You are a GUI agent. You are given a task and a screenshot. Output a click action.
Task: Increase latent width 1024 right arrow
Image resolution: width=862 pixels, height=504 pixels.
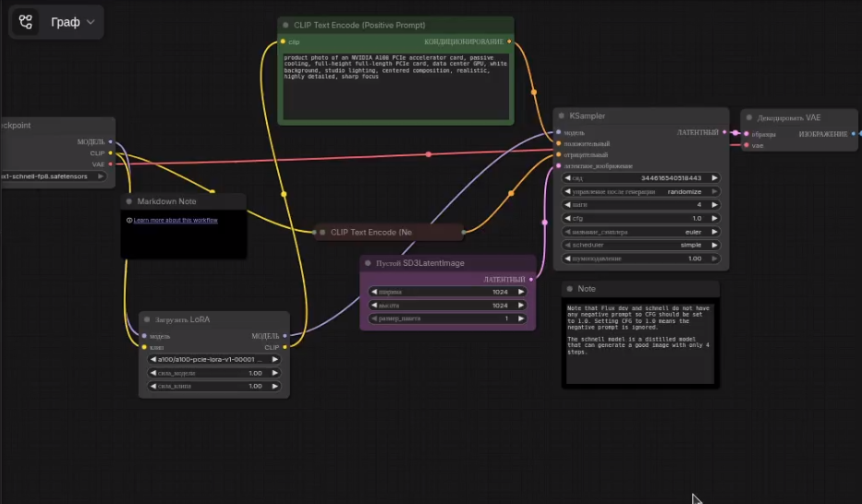click(x=520, y=292)
